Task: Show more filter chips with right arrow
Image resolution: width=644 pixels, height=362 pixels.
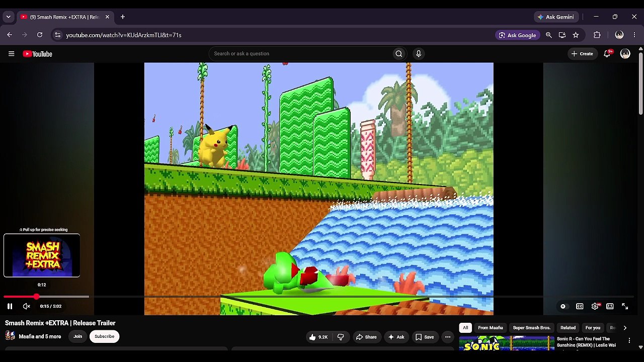Action: (x=625, y=328)
